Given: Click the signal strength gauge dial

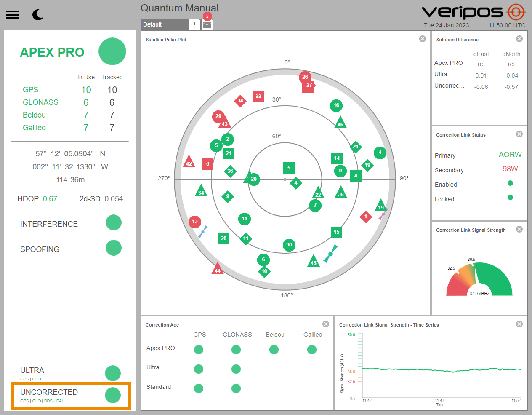Looking at the screenshot, I should [479, 279].
